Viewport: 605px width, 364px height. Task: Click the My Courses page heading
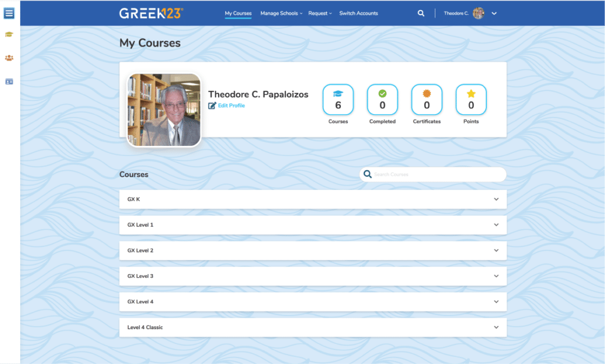tap(149, 43)
